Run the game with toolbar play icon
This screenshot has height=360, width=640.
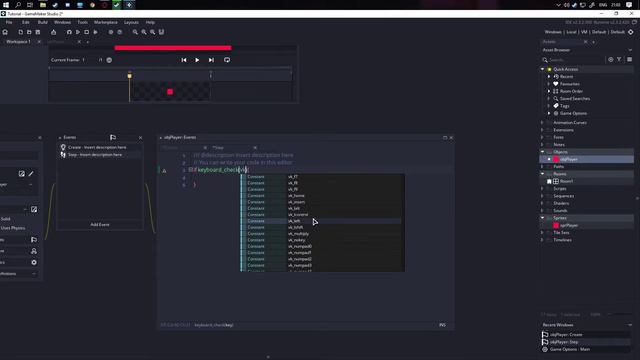point(78,32)
